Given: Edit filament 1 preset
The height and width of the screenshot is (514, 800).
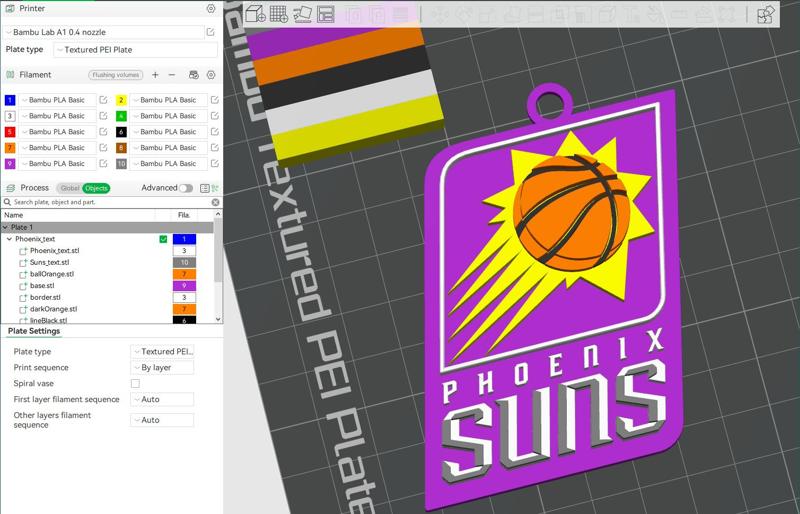Looking at the screenshot, I should [104, 100].
